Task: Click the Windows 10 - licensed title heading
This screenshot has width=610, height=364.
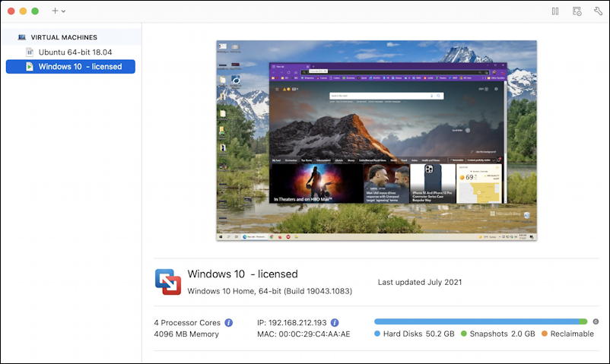Action: point(243,274)
